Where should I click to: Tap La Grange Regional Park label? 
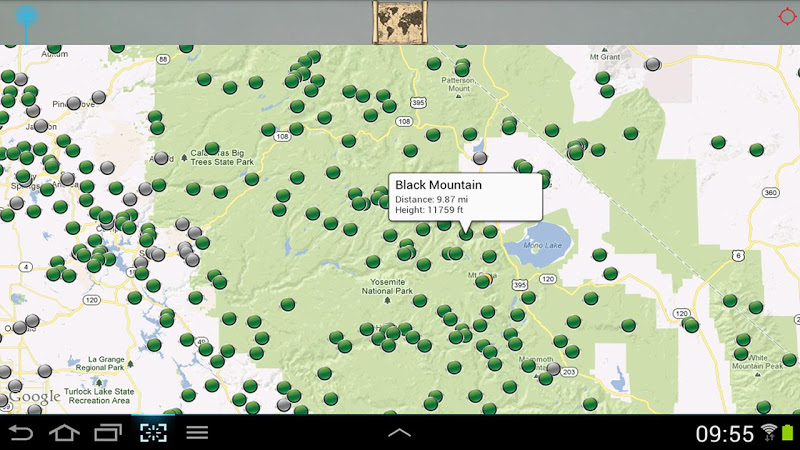click(100, 363)
